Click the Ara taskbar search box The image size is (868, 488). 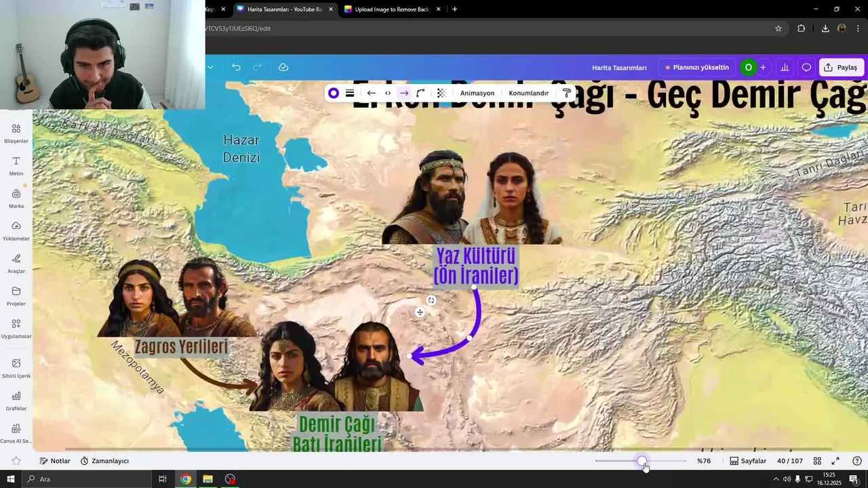[87, 479]
